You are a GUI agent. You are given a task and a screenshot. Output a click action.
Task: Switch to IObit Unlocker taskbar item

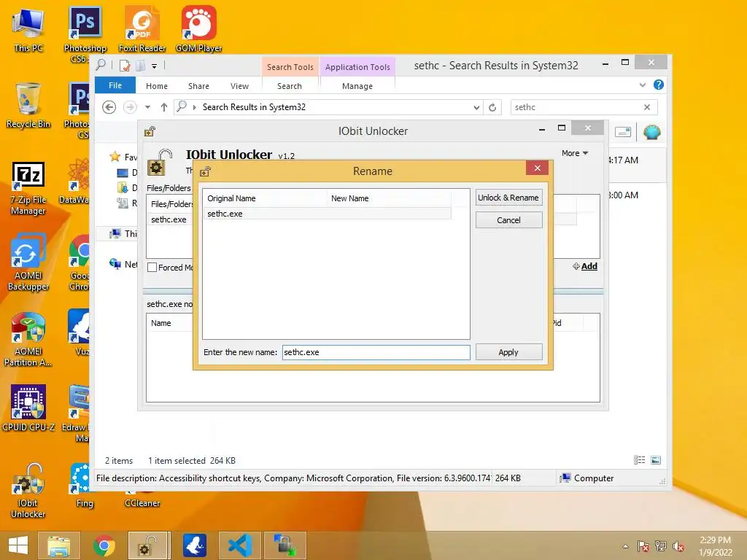point(149,545)
